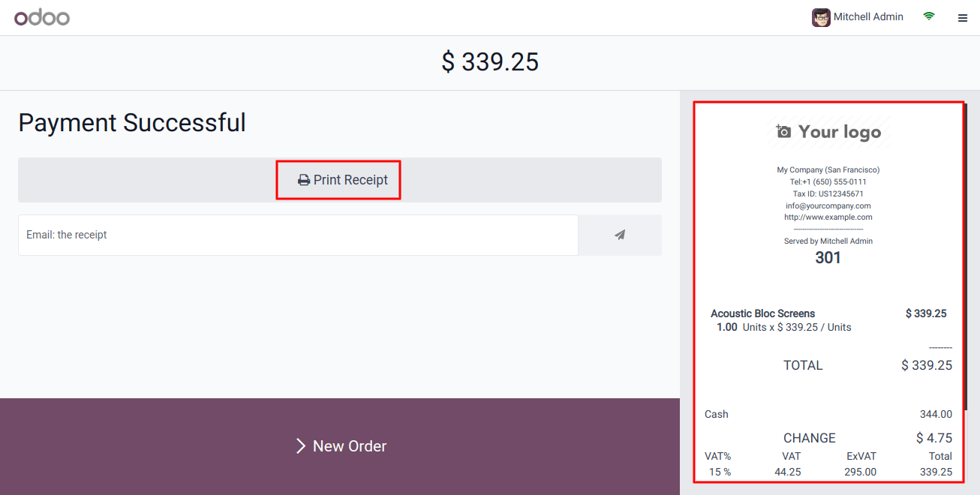
Task: Click the Payment Successful heading
Action: 132,122
